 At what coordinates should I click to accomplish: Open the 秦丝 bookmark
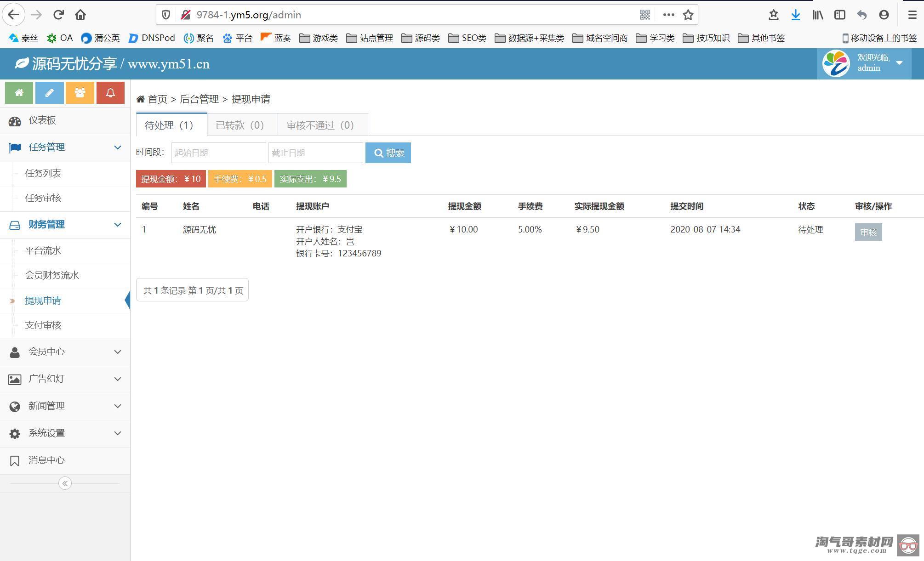[x=23, y=38]
